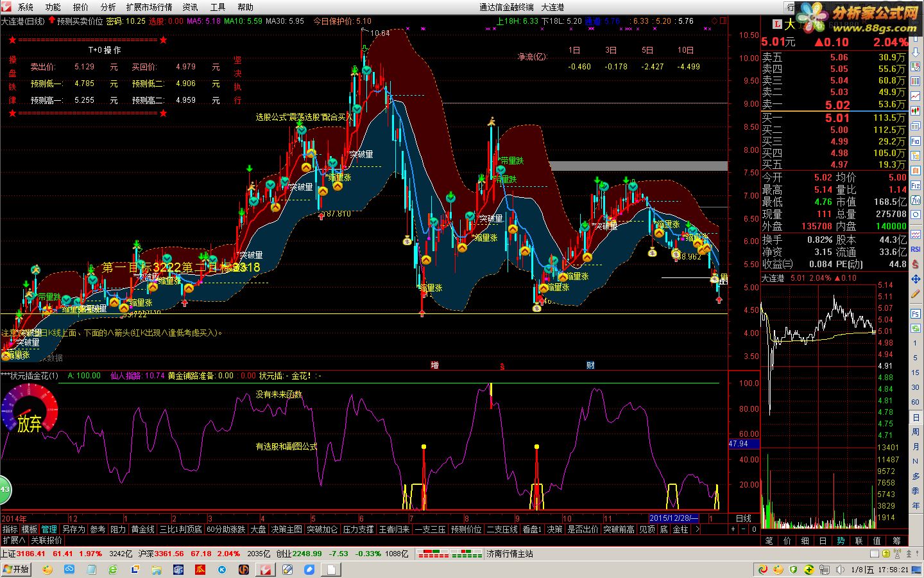Open the FS icon in right toolbar
The width and height of the screenshot is (924, 578).
click(916, 313)
